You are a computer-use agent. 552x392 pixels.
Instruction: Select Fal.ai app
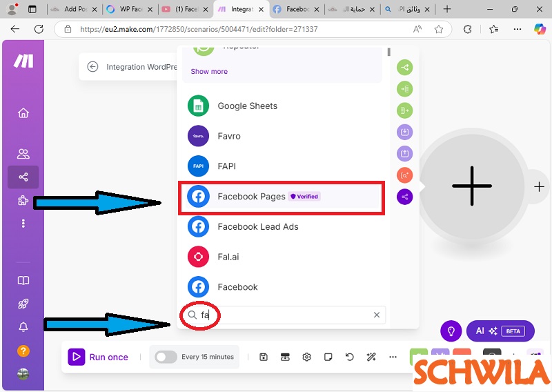[x=282, y=257]
